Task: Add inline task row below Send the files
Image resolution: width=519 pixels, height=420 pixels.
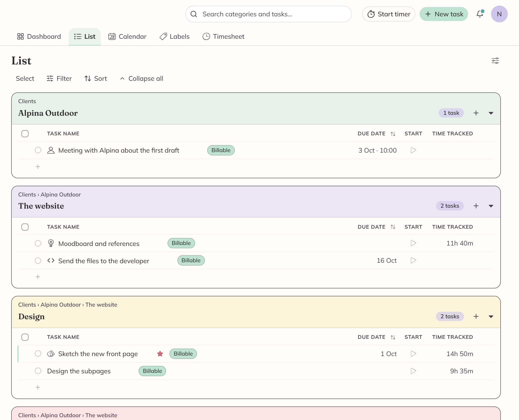Action: 38,277
